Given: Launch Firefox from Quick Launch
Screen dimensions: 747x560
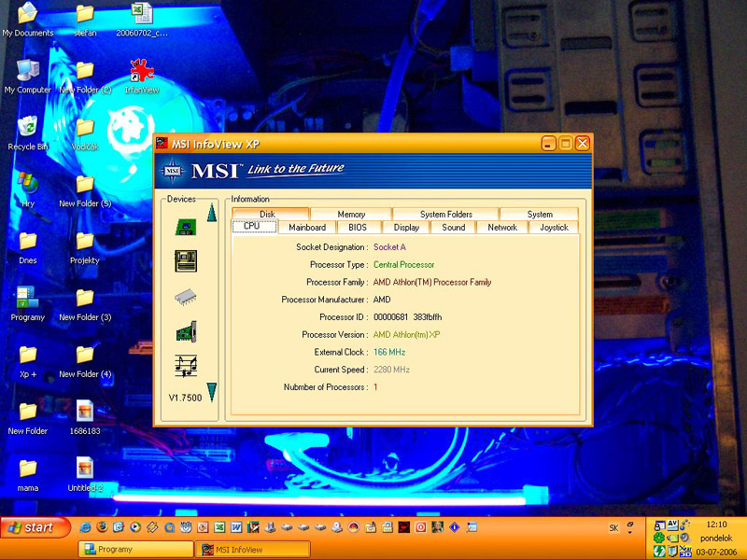Looking at the screenshot, I should [102, 527].
